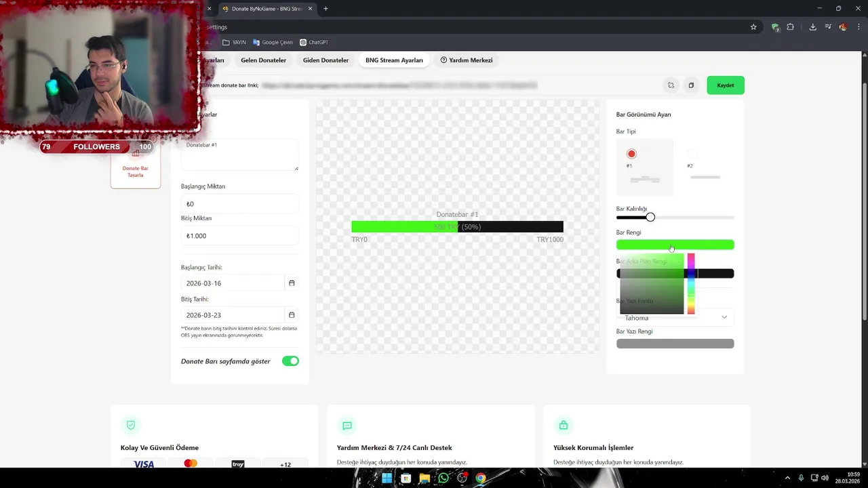Click the Kaydet save button
The height and width of the screenshot is (488, 868).
725,85
